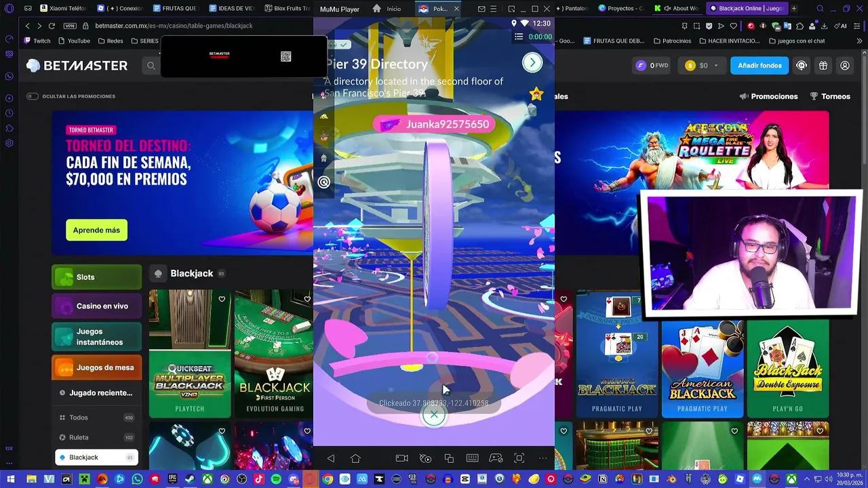Open American Blackjack Pragmatic Play game
This screenshot has width=868, height=488.
pyautogui.click(x=703, y=369)
